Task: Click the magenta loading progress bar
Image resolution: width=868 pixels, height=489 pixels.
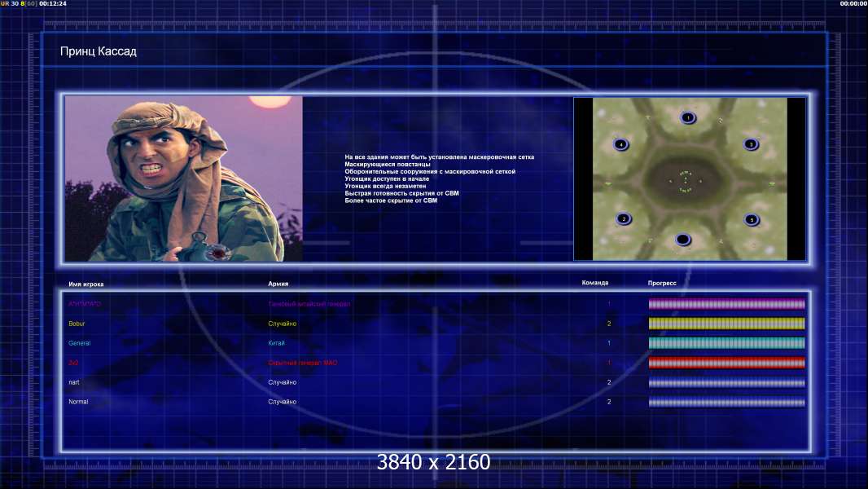Action: click(726, 304)
